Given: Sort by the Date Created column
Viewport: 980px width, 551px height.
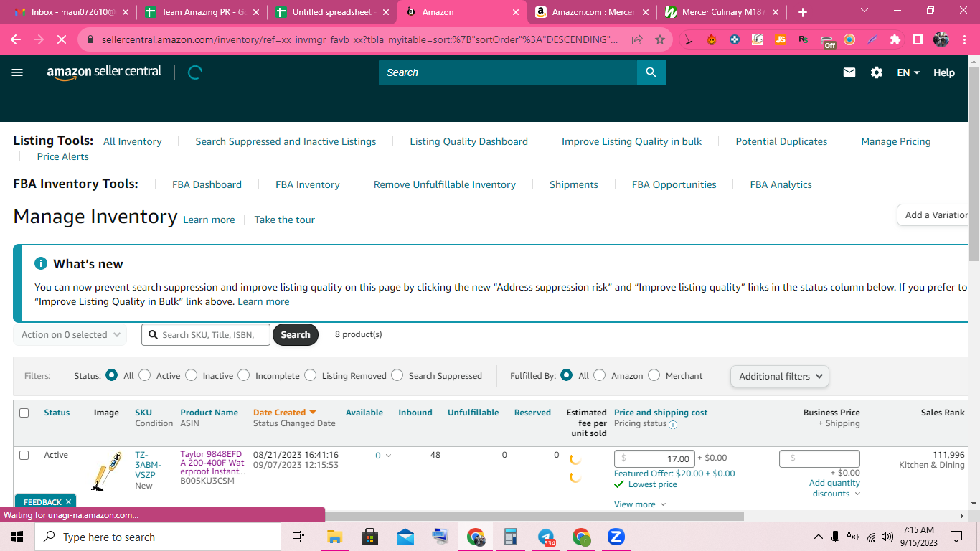Looking at the screenshot, I should [284, 413].
